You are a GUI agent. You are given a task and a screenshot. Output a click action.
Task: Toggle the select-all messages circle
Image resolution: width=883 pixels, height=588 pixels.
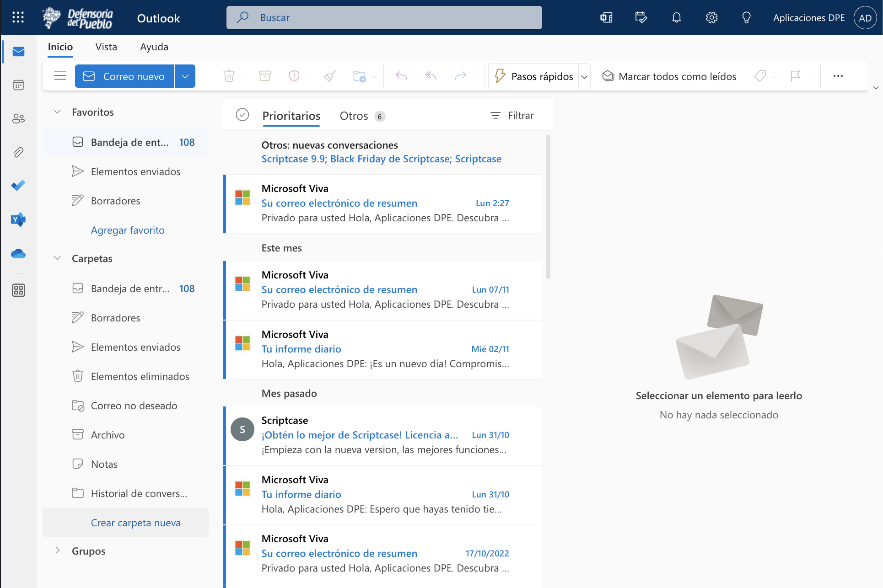[x=242, y=115]
